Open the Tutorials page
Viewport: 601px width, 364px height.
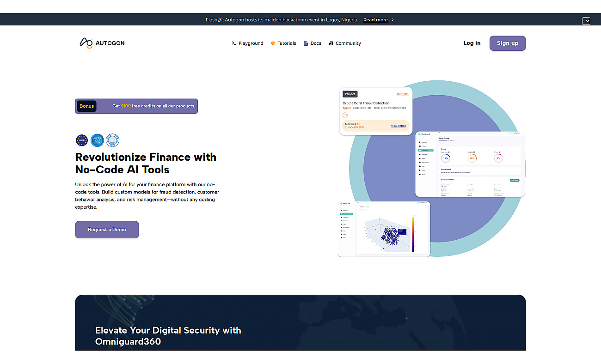283,43
